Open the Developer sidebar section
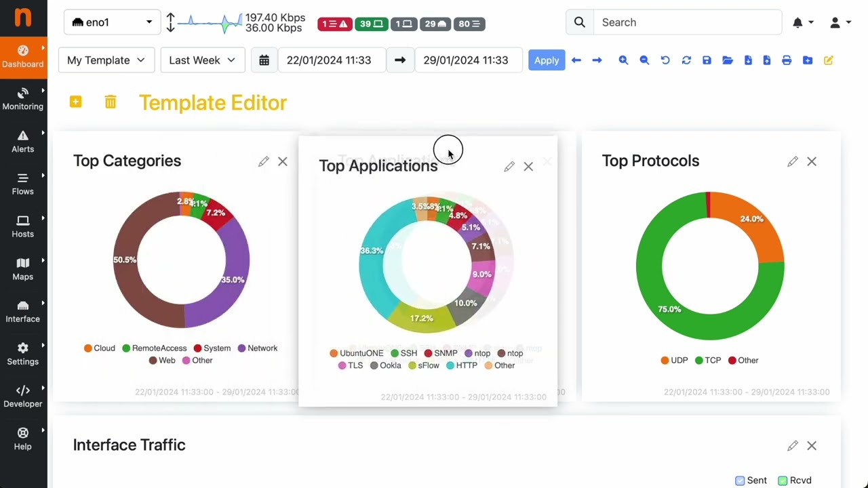 23,396
